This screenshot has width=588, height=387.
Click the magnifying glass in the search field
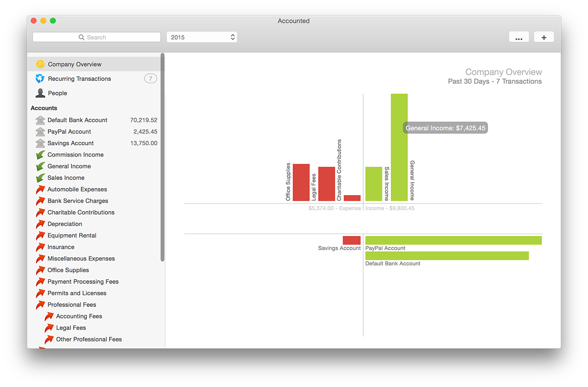[81, 38]
